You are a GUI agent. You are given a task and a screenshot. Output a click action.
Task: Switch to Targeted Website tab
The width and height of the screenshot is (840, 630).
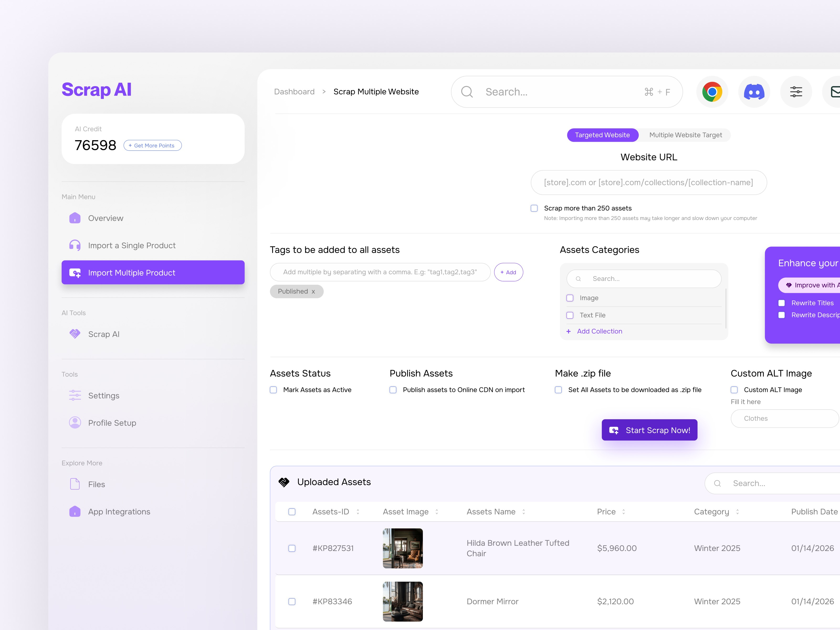point(602,135)
